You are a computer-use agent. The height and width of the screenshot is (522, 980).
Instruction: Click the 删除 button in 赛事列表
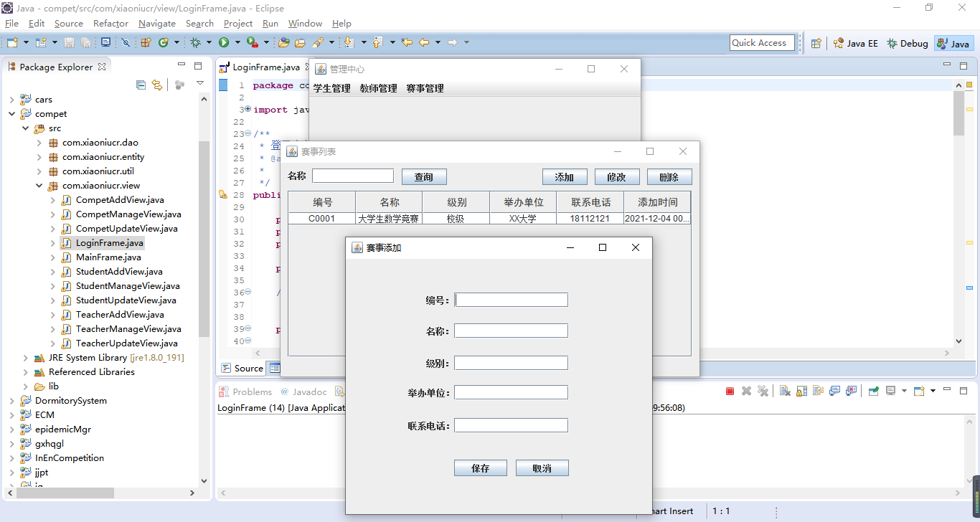coord(669,177)
